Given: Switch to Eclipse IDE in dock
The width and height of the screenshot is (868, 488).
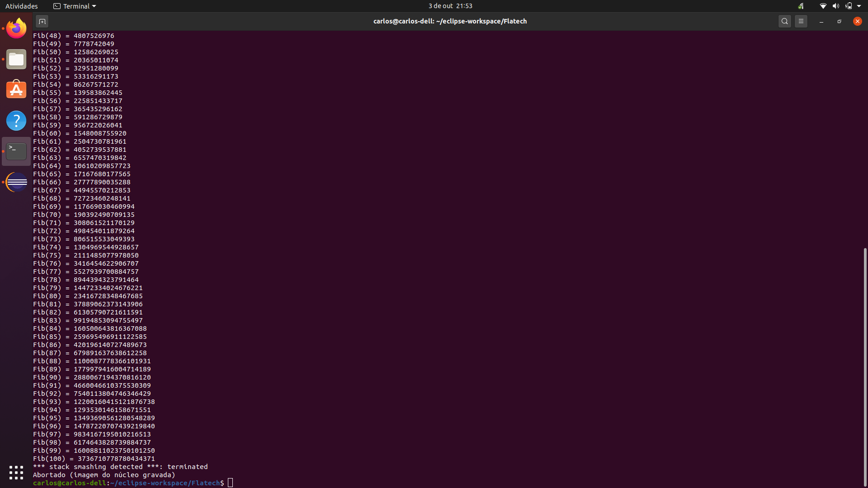Looking at the screenshot, I should coord(16,182).
